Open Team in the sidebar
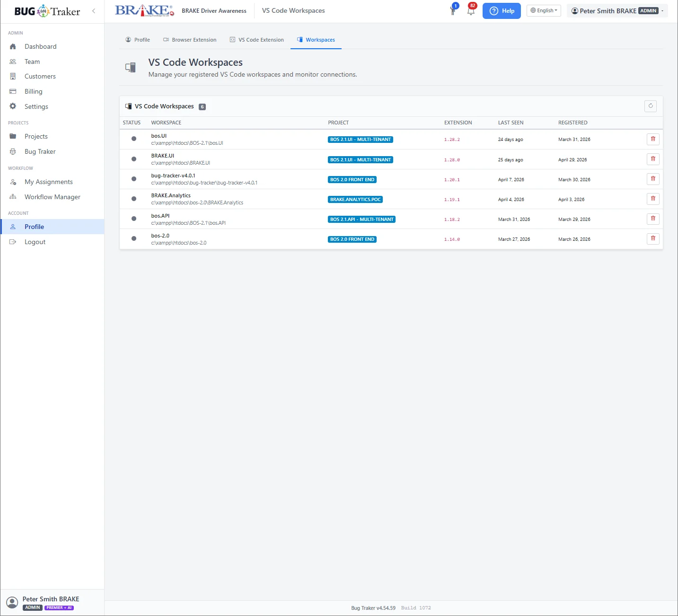The image size is (678, 616). (x=52, y=62)
